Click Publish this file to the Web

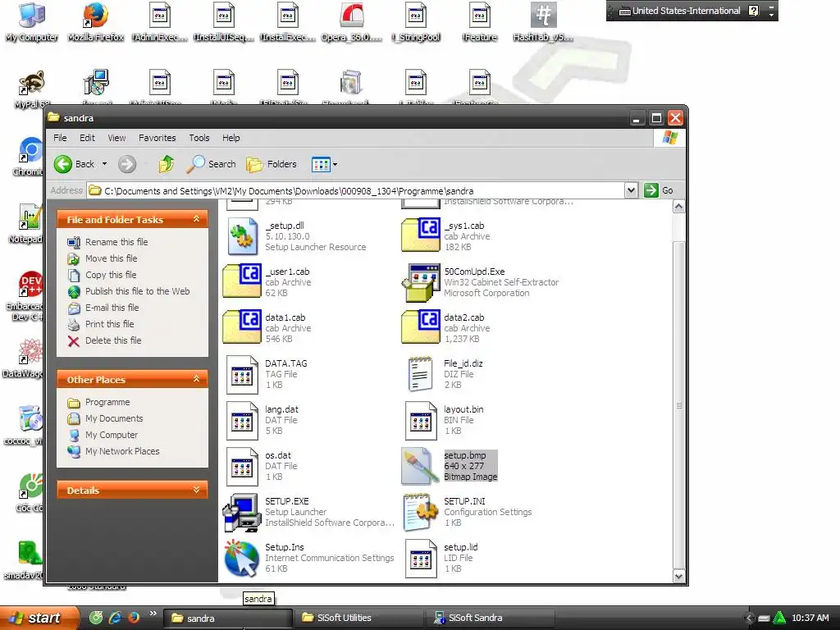pyautogui.click(x=137, y=291)
